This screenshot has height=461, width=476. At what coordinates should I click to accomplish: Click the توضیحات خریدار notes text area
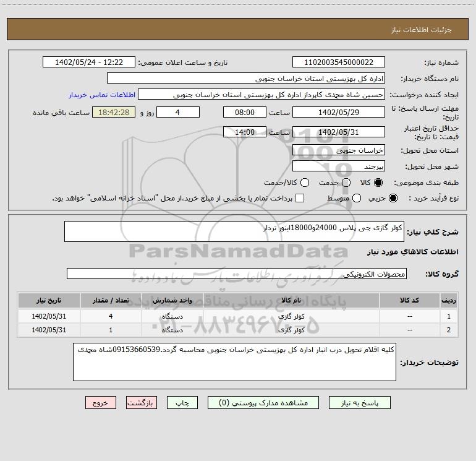pos(234,362)
